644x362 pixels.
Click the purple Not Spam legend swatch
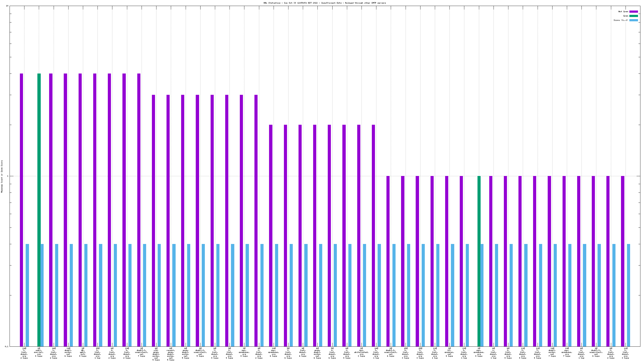click(633, 11)
